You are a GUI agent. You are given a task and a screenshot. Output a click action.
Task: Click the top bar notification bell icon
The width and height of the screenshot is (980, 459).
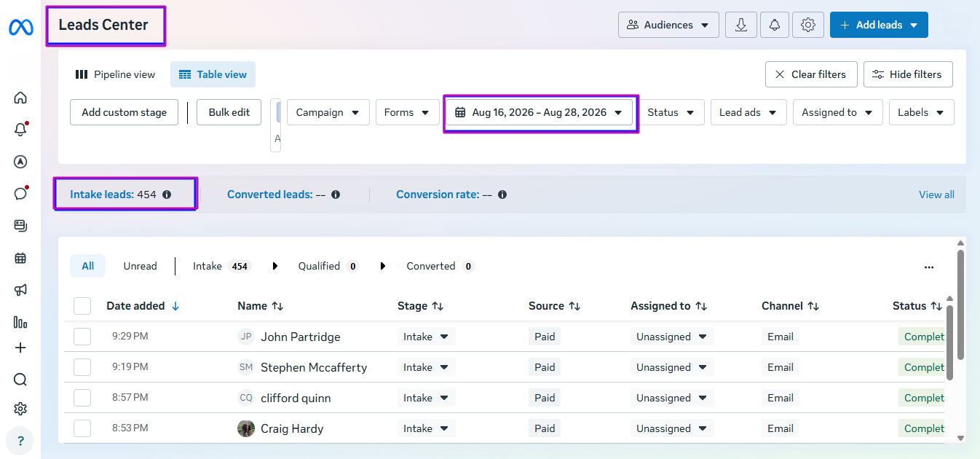[775, 25]
